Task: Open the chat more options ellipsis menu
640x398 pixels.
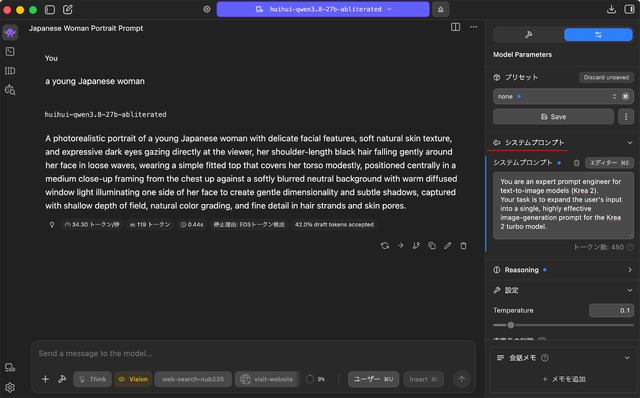Action: pos(473,27)
